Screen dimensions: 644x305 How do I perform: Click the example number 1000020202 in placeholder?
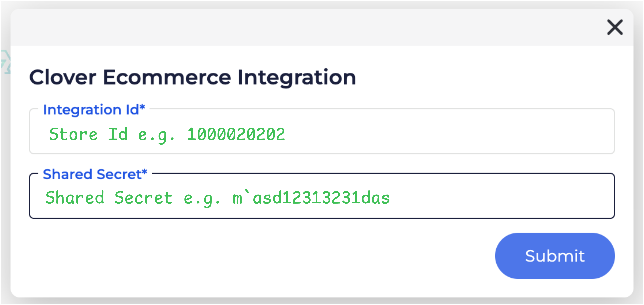click(236, 134)
